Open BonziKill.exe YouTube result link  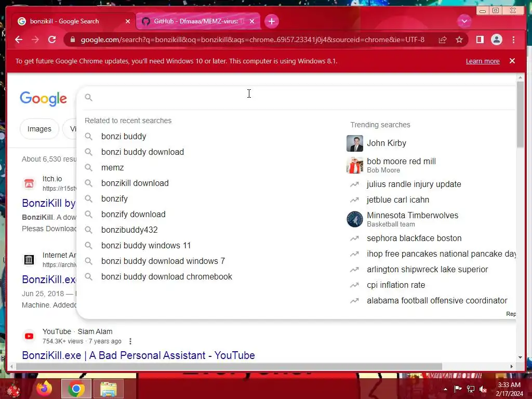pyautogui.click(x=138, y=355)
